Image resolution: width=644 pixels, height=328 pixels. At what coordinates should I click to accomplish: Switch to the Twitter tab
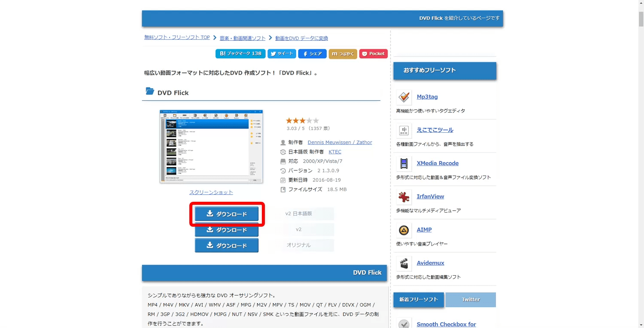471,300
